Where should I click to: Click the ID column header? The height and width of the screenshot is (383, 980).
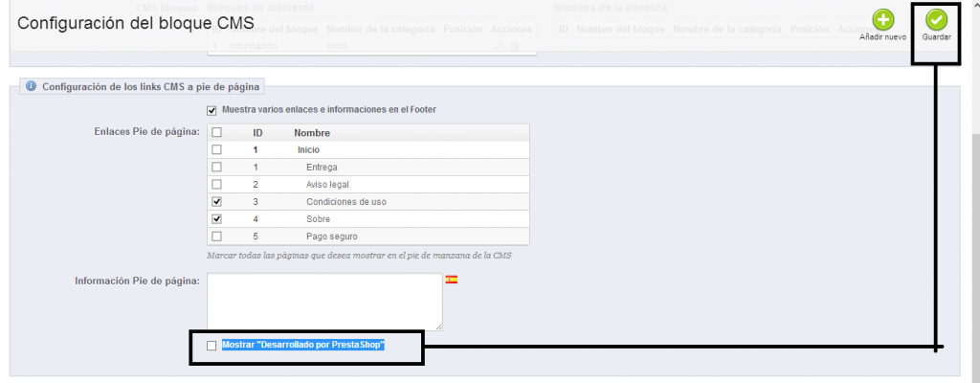[257, 133]
